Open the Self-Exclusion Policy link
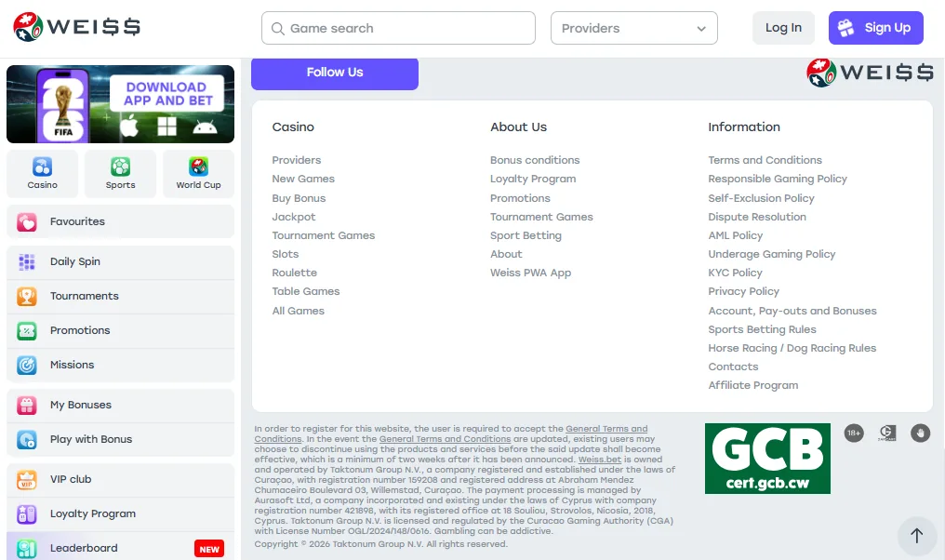The image size is (945, 560). point(761,198)
